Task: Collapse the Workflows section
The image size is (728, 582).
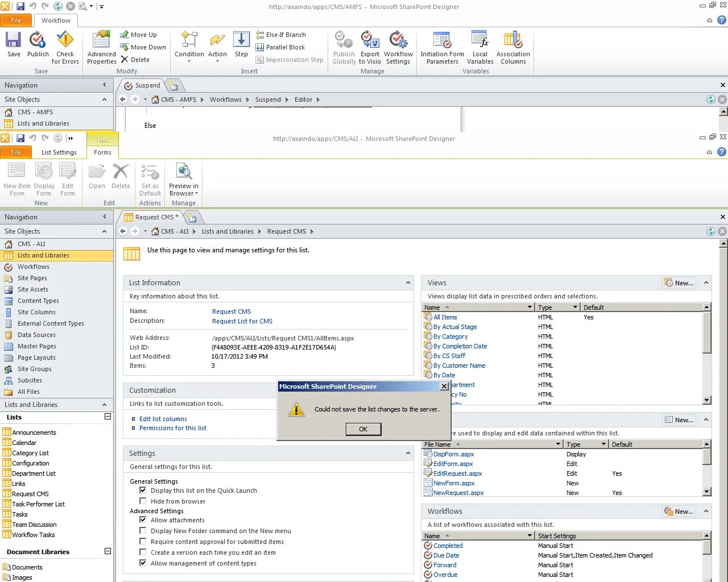Action: coord(706,511)
